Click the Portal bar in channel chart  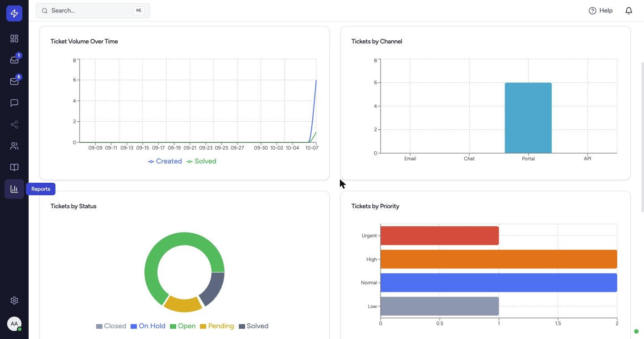tap(528, 118)
